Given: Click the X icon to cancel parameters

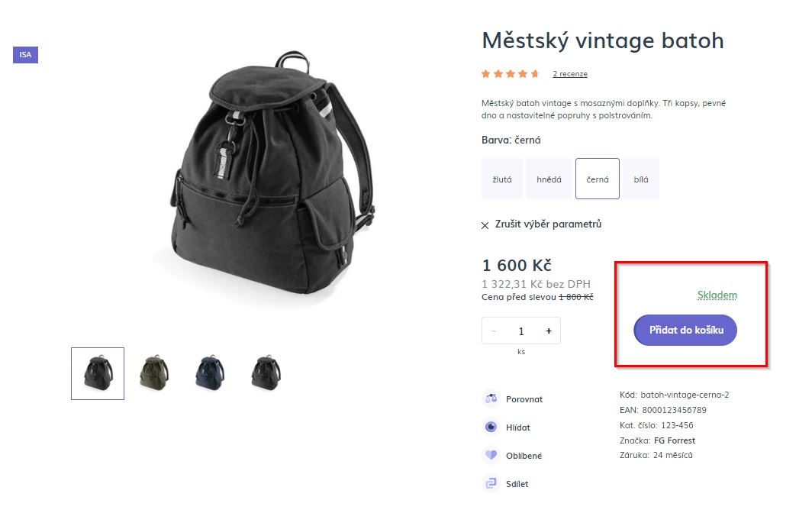Looking at the screenshot, I should 485,225.
